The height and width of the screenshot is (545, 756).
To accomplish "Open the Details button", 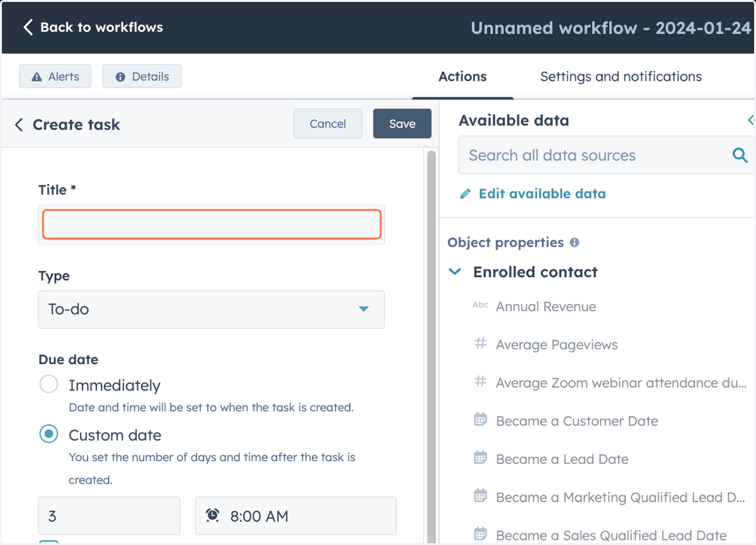I will coord(142,77).
